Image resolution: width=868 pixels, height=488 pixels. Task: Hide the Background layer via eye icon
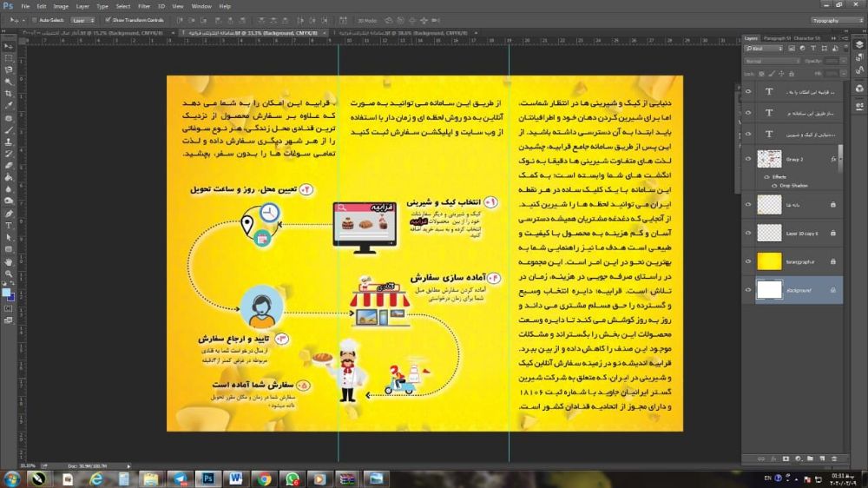pos(748,290)
